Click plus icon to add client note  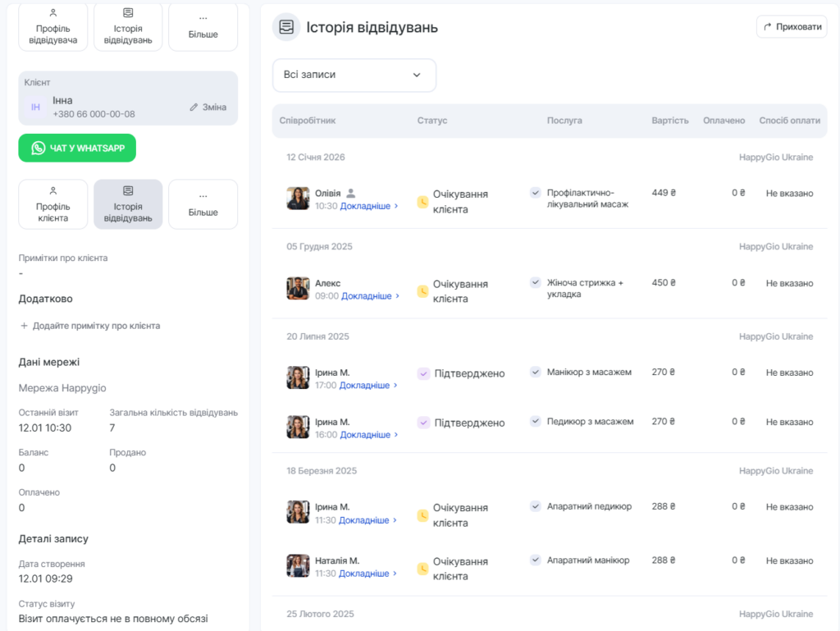coord(24,326)
